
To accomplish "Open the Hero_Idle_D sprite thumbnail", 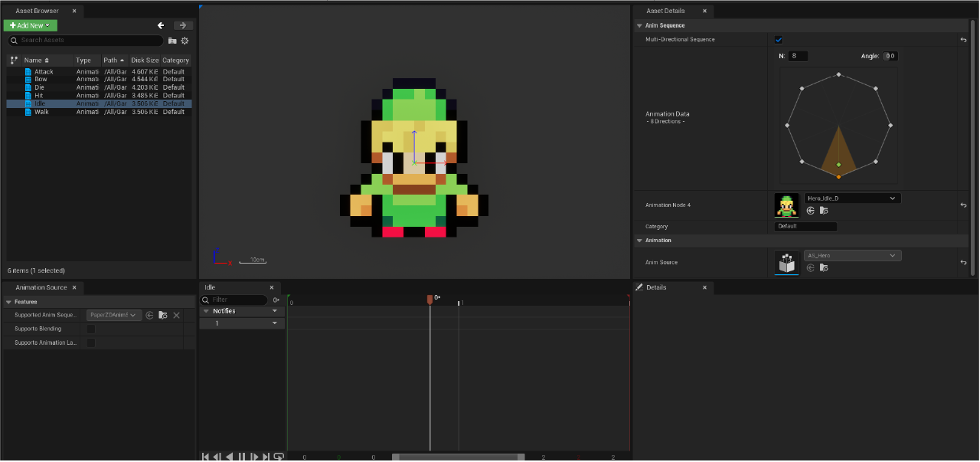I will click(786, 205).
